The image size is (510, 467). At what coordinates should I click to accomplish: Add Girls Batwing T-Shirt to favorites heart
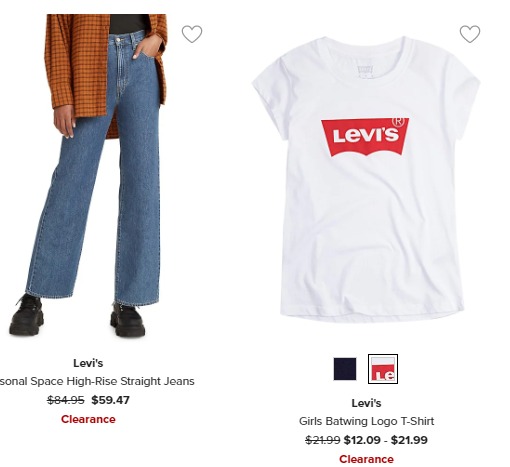[470, 34]
